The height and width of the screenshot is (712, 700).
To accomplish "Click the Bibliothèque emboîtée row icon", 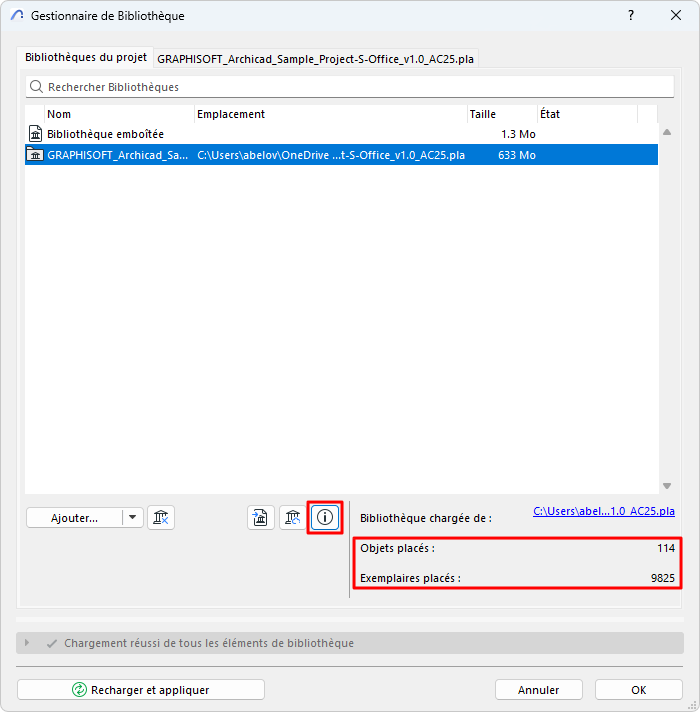I will [x=35, y=134].
